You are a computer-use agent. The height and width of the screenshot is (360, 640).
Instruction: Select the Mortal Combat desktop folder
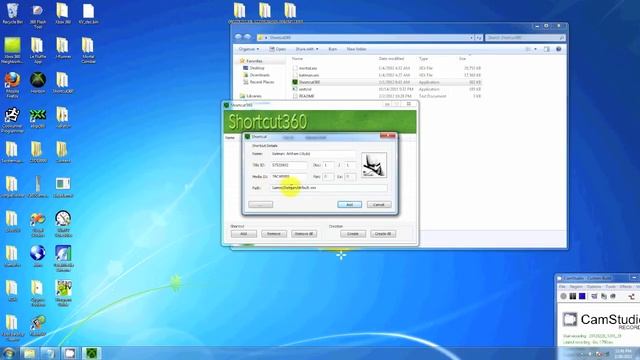[88, 50]
